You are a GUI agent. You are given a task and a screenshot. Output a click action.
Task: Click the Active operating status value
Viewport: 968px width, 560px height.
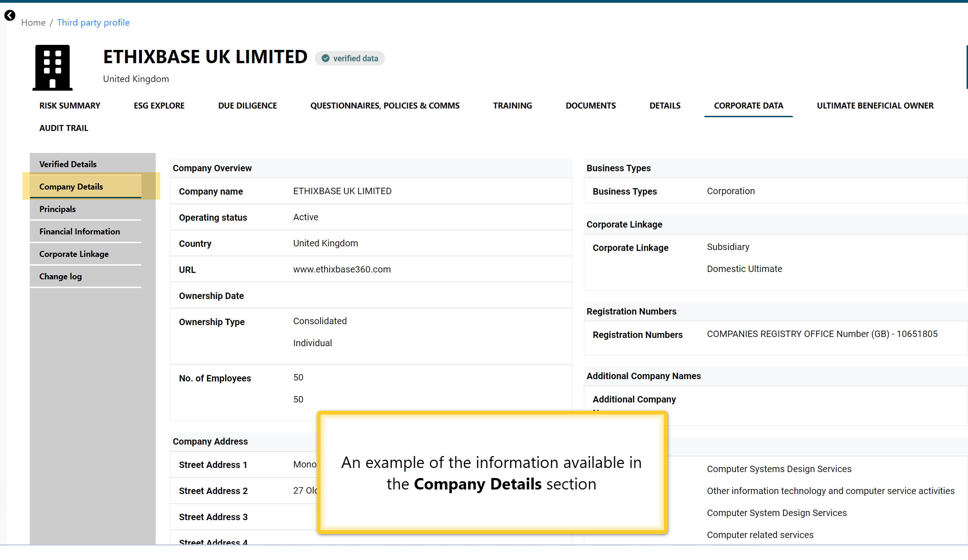[306, 217]
